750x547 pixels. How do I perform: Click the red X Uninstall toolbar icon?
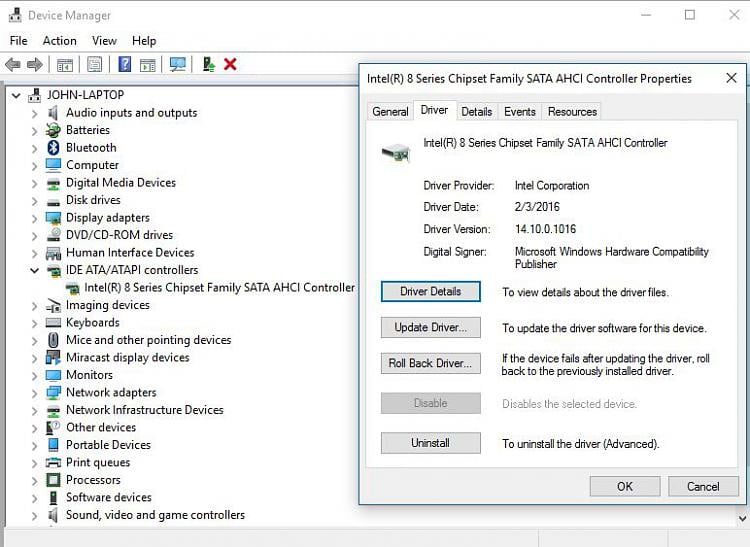[230, 64]
